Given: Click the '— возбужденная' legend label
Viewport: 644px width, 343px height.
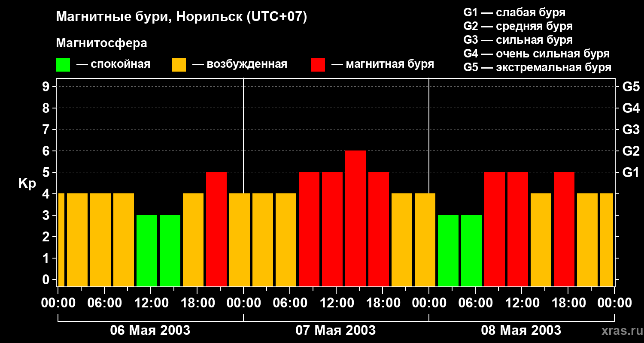Looking at the screenshot, I should pos(240,65).
